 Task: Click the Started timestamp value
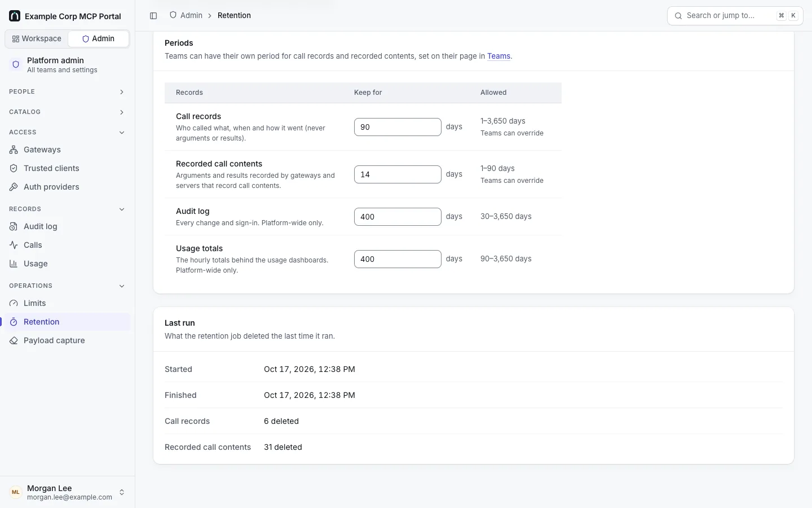click(310, 369)
